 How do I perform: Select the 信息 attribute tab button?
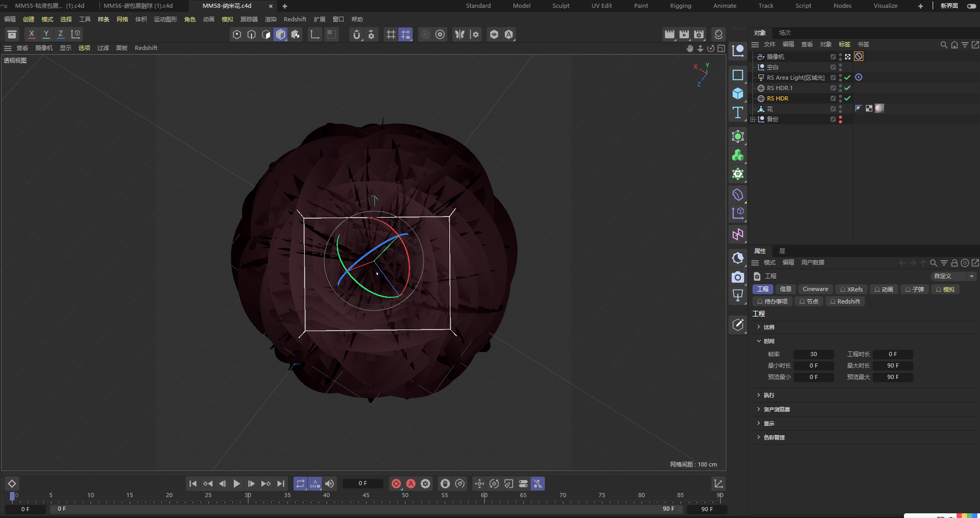tap(786, 289)
